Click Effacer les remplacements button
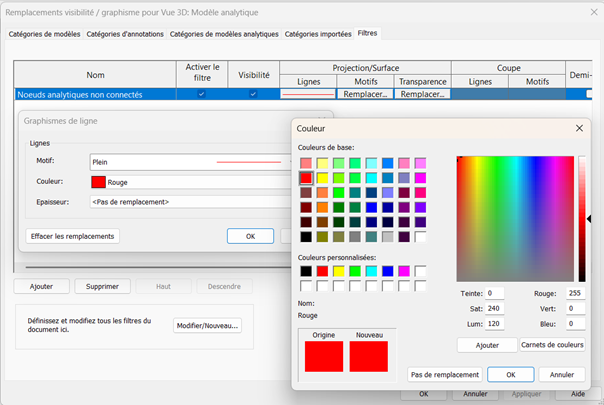Screen dimensions: 604x405 coord(72,236)
